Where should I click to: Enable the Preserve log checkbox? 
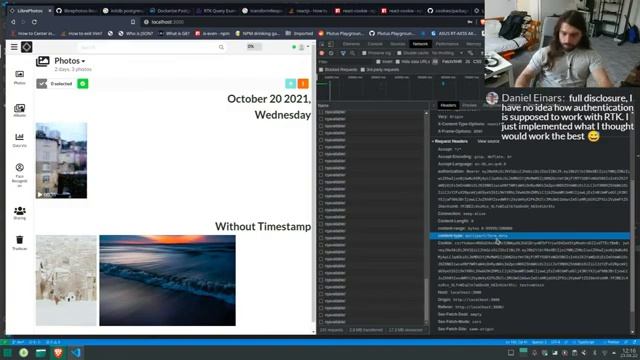[364, 53]
